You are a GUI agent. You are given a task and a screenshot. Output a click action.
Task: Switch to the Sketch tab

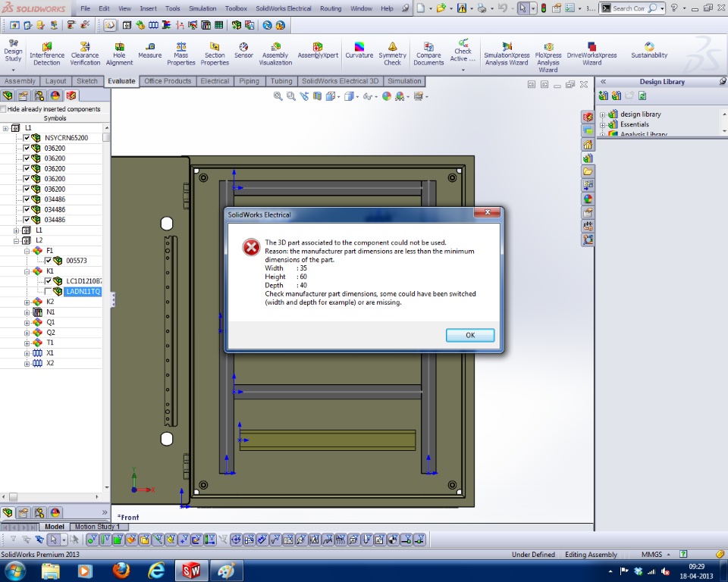86,81
